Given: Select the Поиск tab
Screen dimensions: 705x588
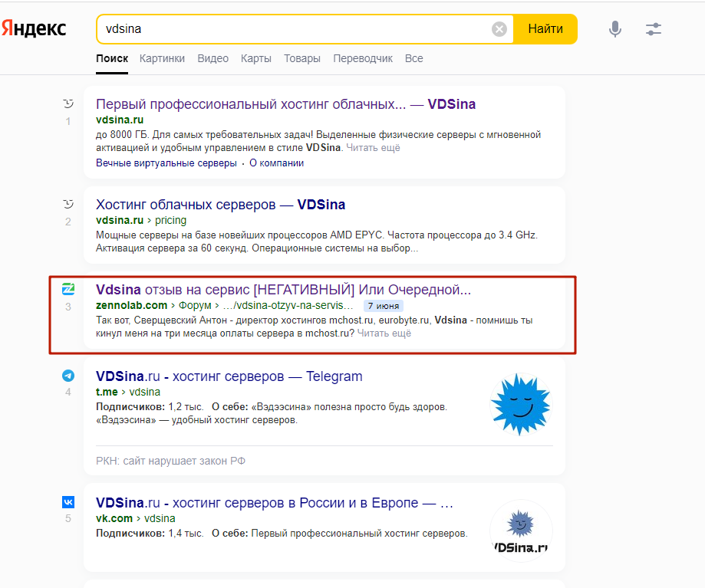Looking at the screenshot, I should tap(112, 58).
